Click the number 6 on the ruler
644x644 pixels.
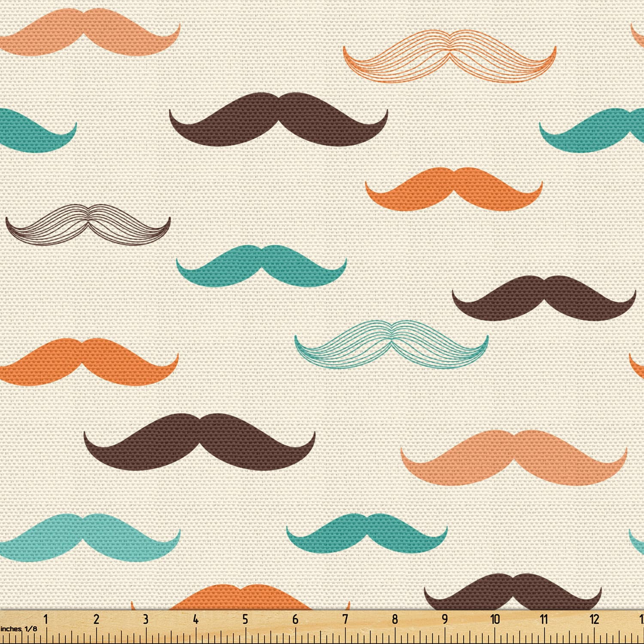295,620
